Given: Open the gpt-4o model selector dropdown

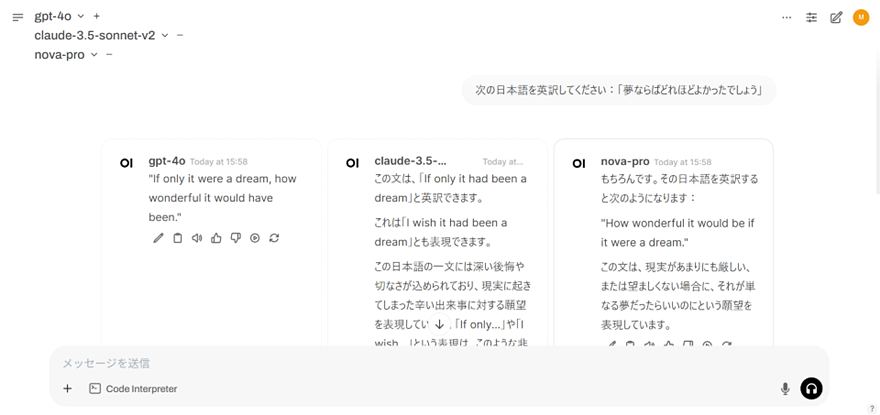Looking at the screenshot, I should pyautogui.click(x=81, y=16).
